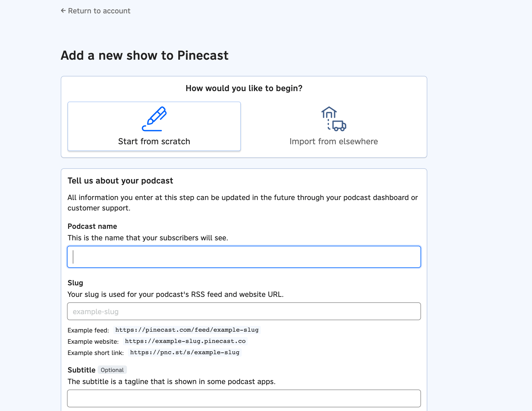The width and height of the screenshot is (532, 411).
Task: Select the 'Start from scratch' option
Action: 154,126
